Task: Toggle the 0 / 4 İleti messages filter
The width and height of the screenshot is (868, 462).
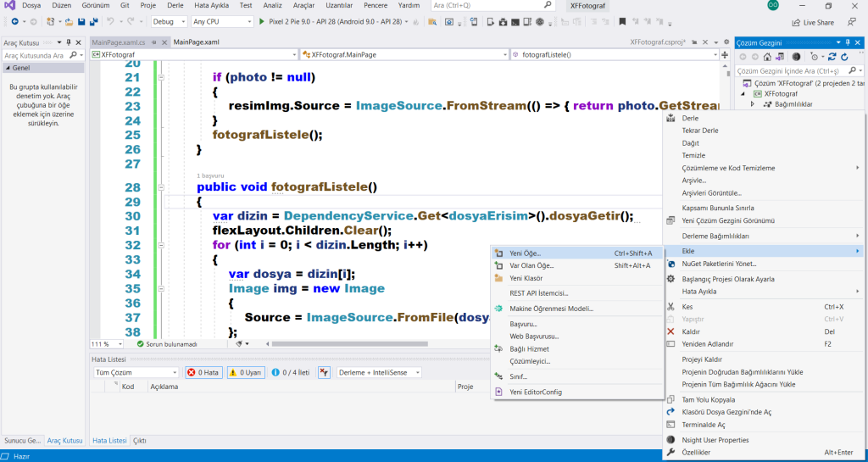Action: point(290,372)
